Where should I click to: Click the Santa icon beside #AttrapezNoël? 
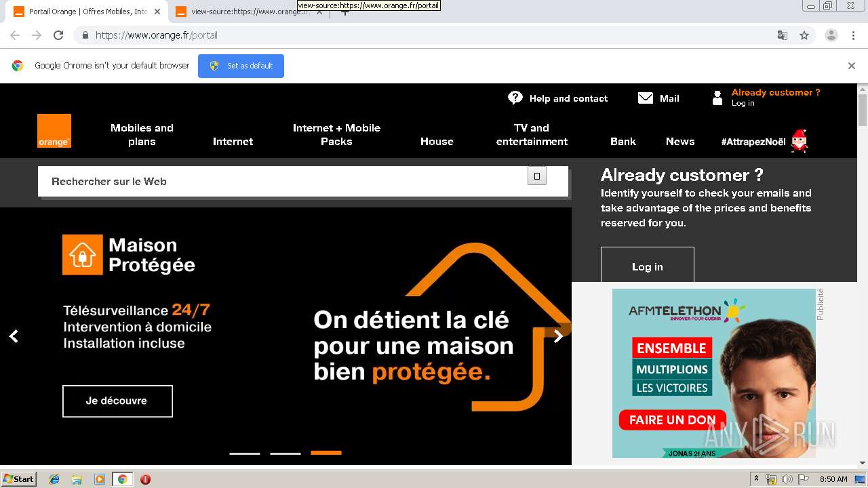pos(800,141)
